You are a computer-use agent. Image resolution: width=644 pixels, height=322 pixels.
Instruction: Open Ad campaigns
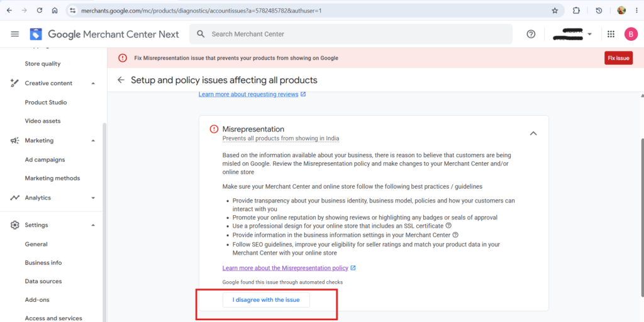[45, 159]
